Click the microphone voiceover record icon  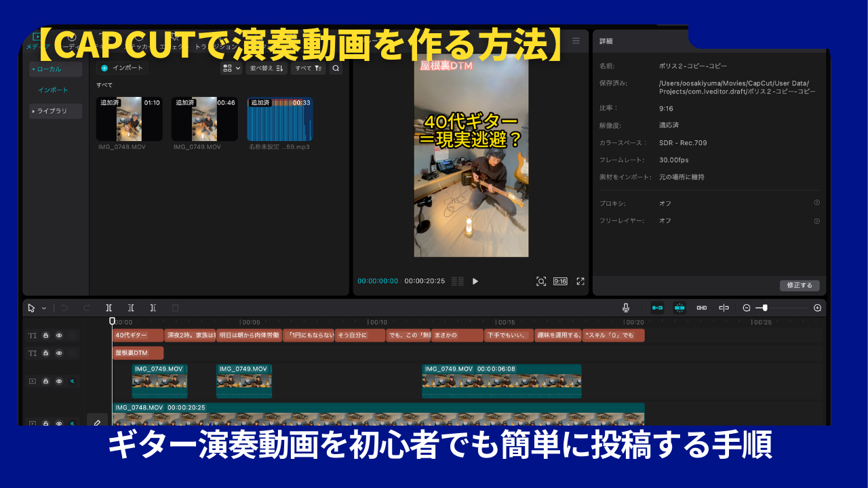pos(626,308)
